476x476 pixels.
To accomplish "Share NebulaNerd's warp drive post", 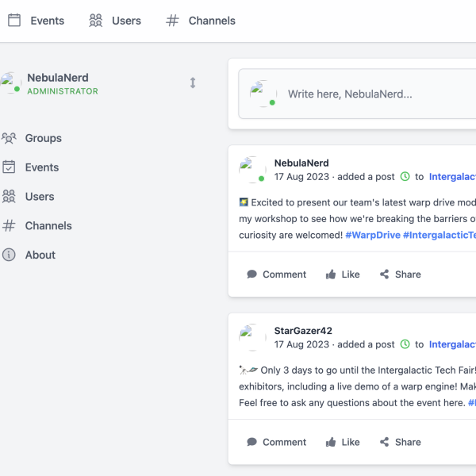I will click(x=400, y=274).
